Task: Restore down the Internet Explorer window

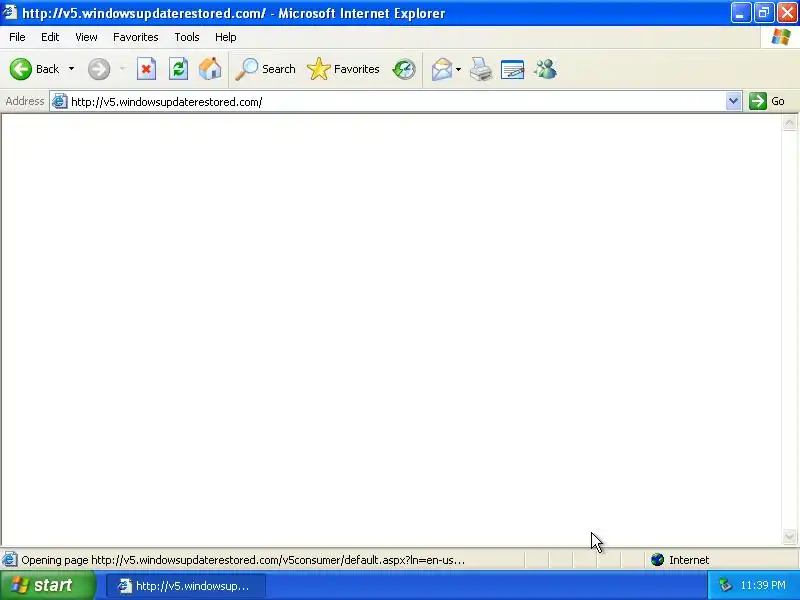Action: 764,13
